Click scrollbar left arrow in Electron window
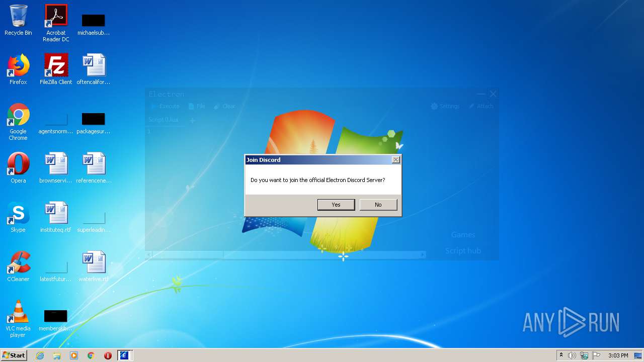Viewport: 644px width, 362px height. coord(149,255)
